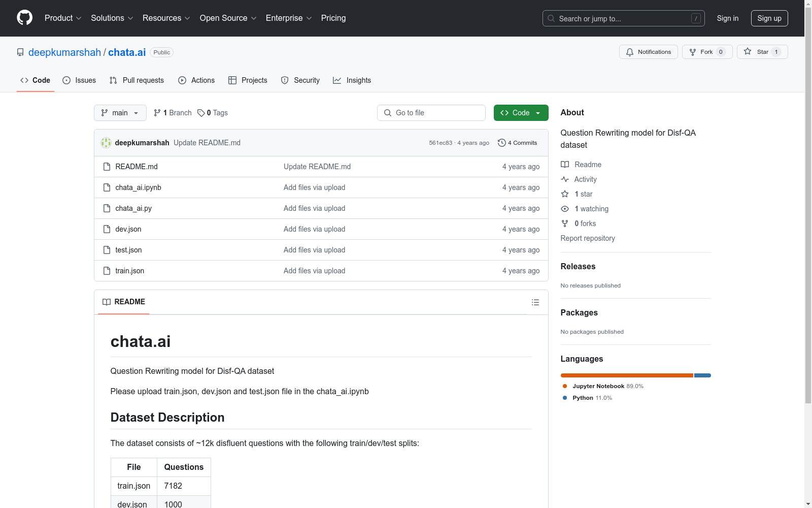812x508 pixels.
Task: Click the book icon on README tab
Action: 107,302
